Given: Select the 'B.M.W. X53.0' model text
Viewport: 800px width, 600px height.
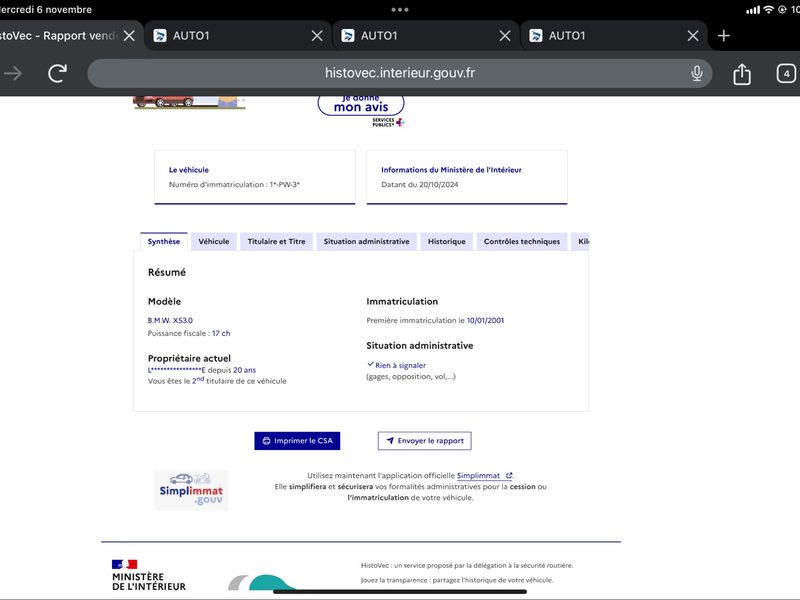Looking at the screenshot, I should tap(170, 320).
